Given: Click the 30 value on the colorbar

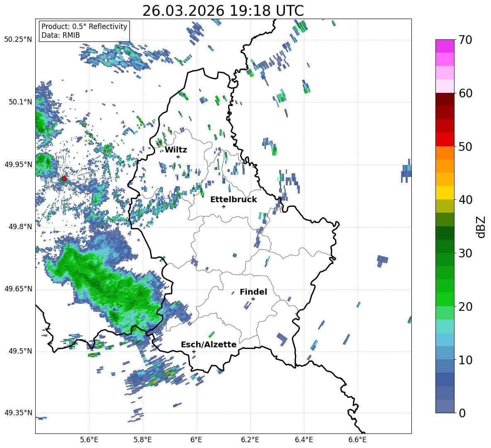Looking at the screenshot, I should click(x=465, y=253).
